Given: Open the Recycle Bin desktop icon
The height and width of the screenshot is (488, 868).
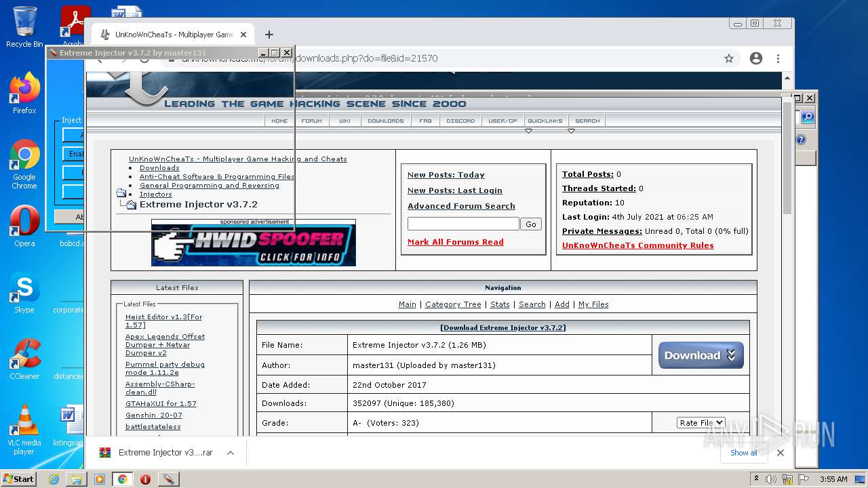Looking at the screenshot, I should tap(24, 27).
